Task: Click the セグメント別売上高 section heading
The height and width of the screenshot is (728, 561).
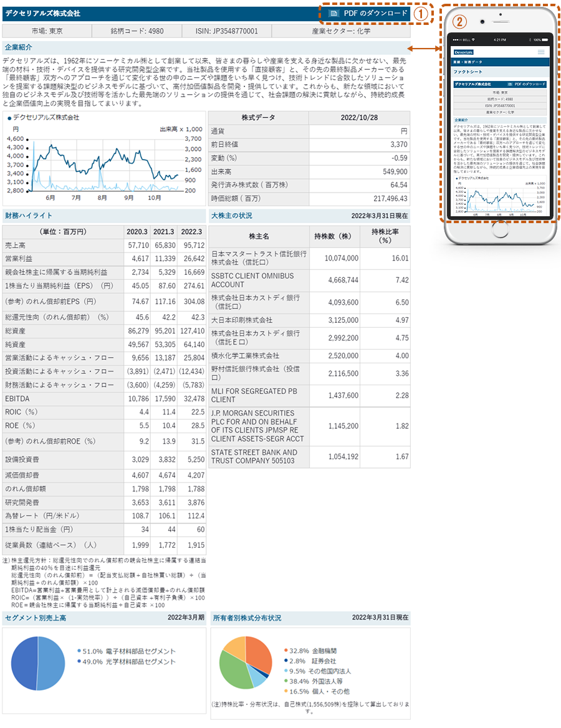Action: (36, 618)
